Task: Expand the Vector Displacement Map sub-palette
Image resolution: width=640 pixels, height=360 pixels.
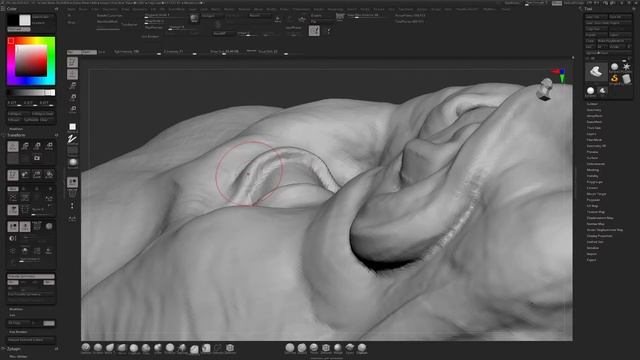Action: coord(604,230)
